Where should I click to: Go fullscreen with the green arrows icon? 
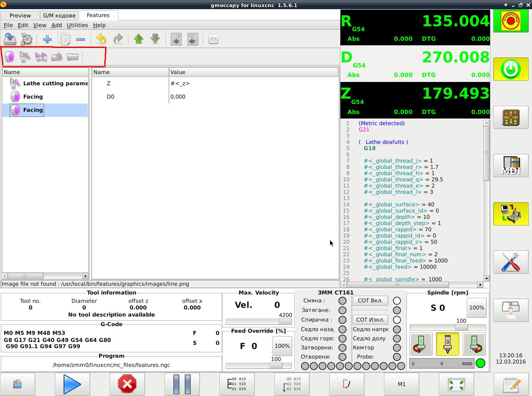[x=456, y=384]
